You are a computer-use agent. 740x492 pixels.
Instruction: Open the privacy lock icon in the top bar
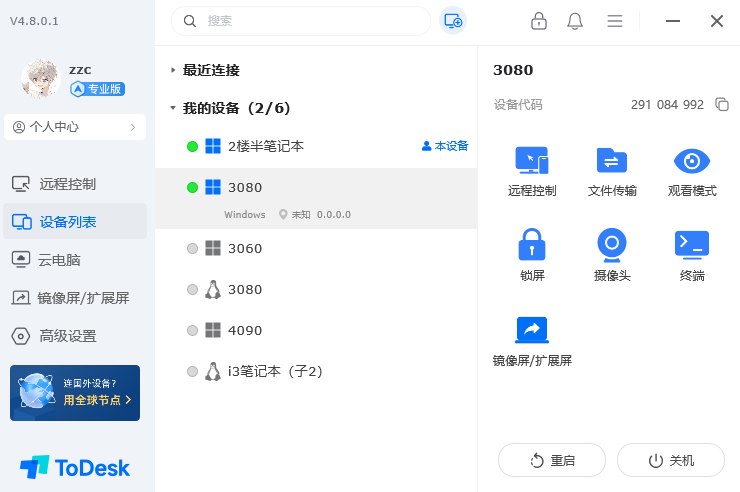click(538, 21)
